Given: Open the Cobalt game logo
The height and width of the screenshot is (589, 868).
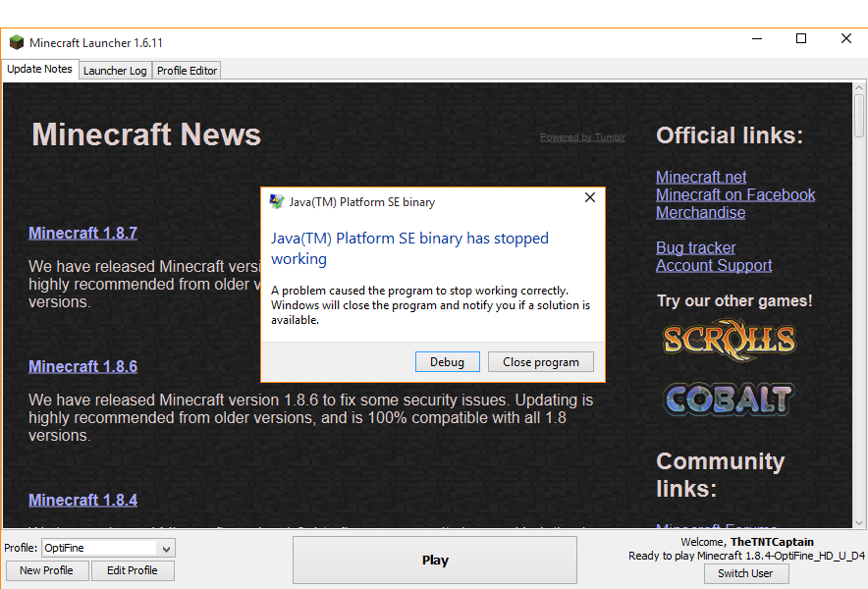Looking at the screenshot, I should pos(729,399).
